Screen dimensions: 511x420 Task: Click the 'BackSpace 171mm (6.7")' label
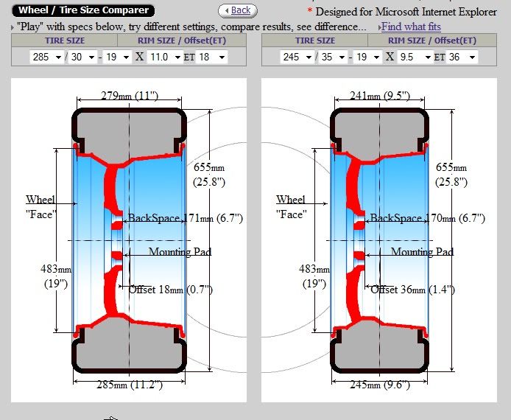point(185,218)
